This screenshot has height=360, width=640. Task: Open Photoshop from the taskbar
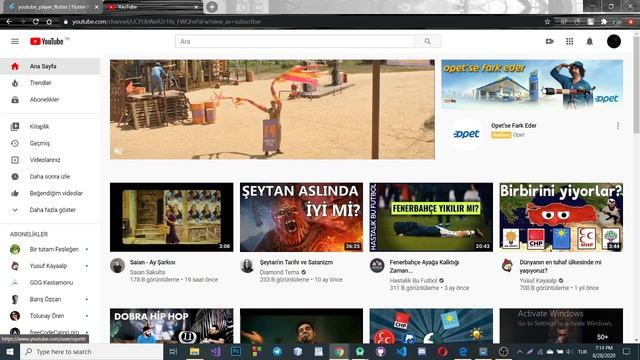[236, 351]
